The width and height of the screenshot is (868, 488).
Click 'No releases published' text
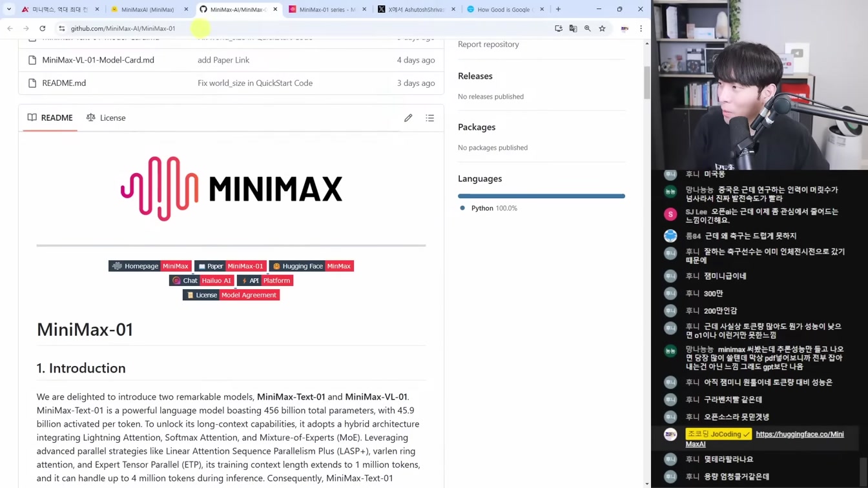click(491, 97)
